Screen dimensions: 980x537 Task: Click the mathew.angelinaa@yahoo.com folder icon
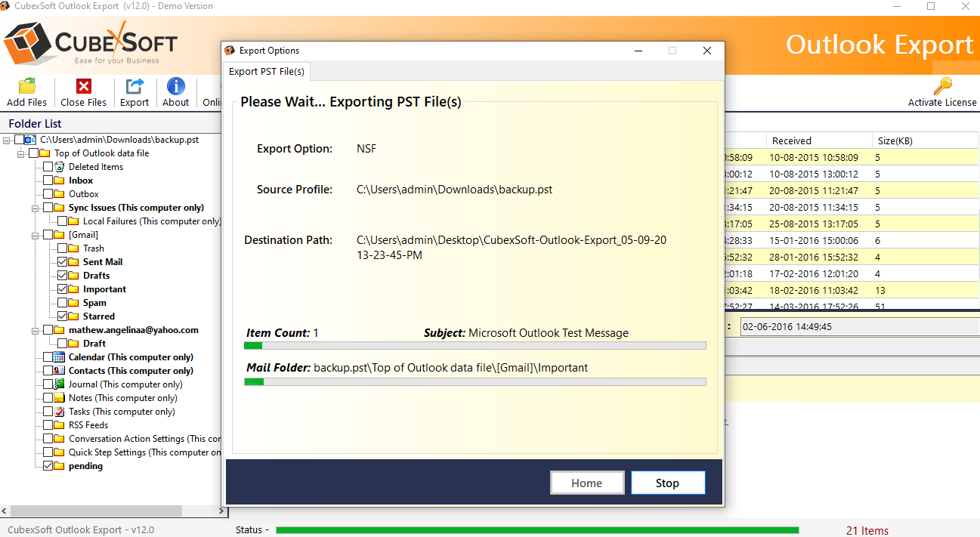click(59, 330)
